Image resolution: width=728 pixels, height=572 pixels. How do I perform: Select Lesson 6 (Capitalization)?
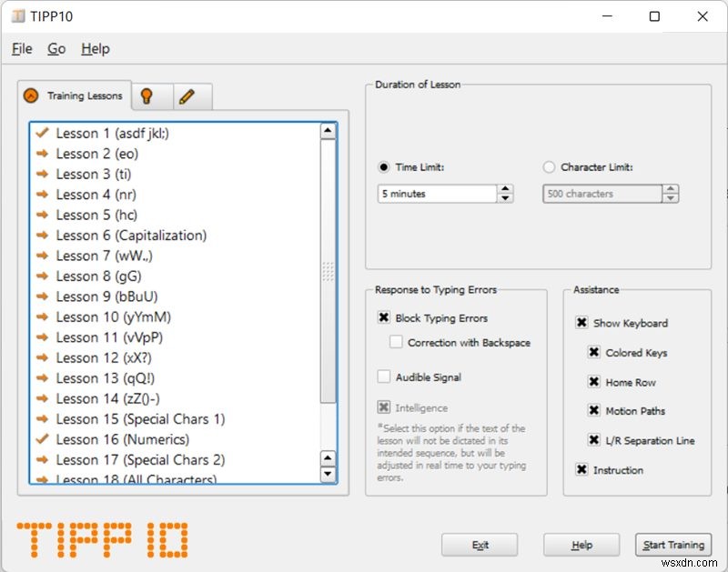[x=175, y=236]
